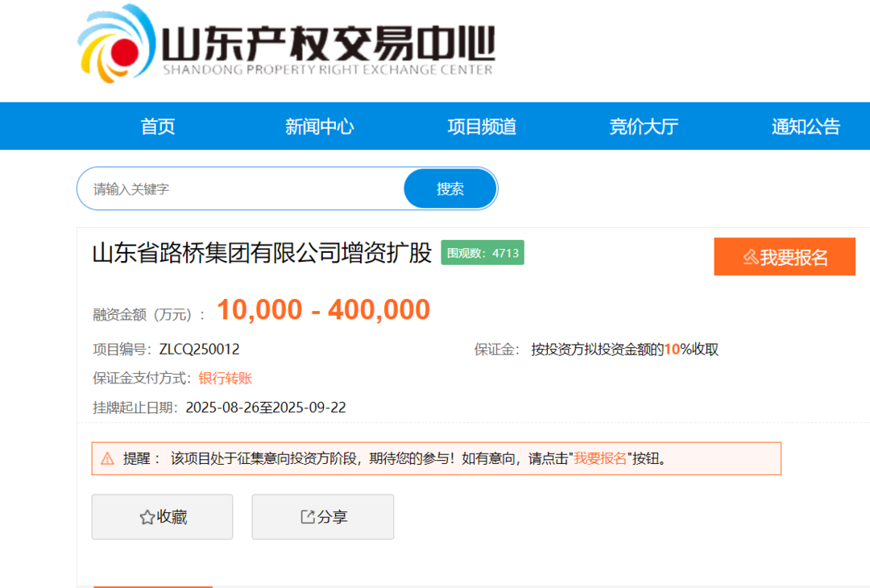Click the star icon on 收藏
Screen dimensions: 870x588
[147, 517]
